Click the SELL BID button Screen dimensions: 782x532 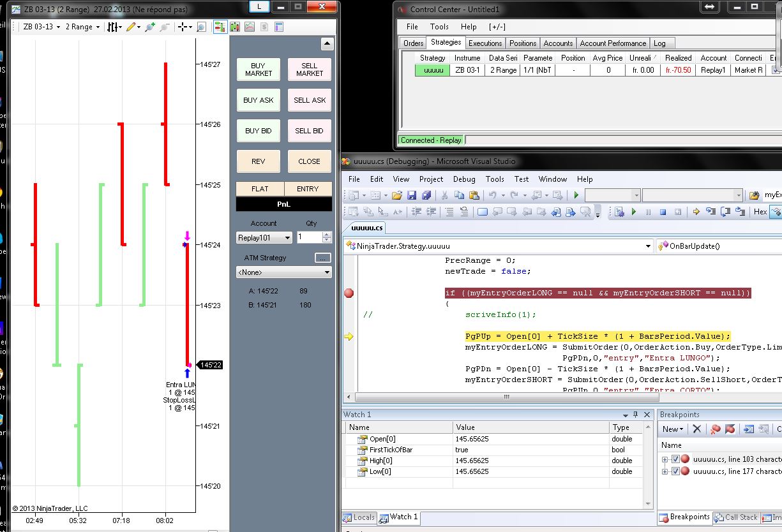(x=310, y=131)
